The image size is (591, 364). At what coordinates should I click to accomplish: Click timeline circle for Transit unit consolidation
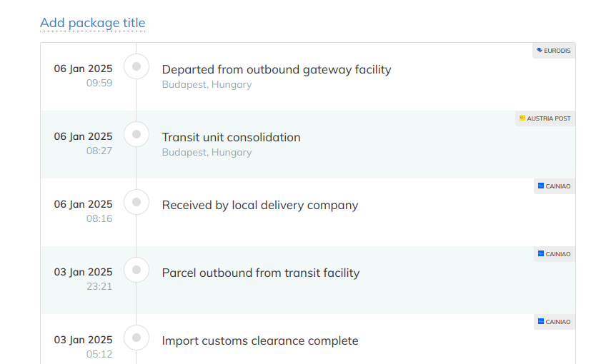click(136, 135)
